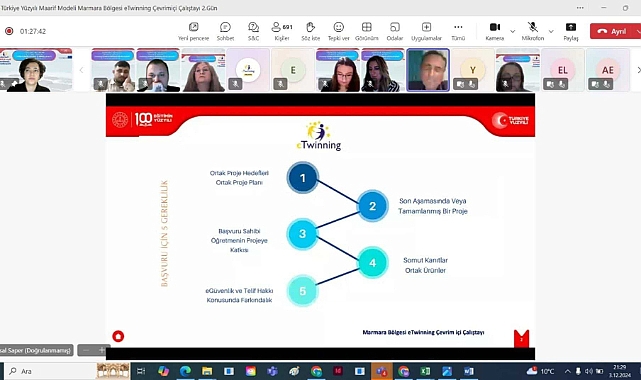Open the Tümü more actions menu
This screenshot has height=380, width=641.
coord(458,31)
